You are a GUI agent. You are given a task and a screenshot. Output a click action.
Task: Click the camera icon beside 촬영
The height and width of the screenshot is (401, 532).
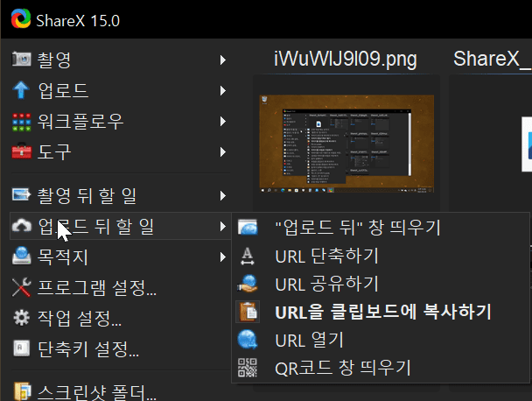tap(21, 59)
